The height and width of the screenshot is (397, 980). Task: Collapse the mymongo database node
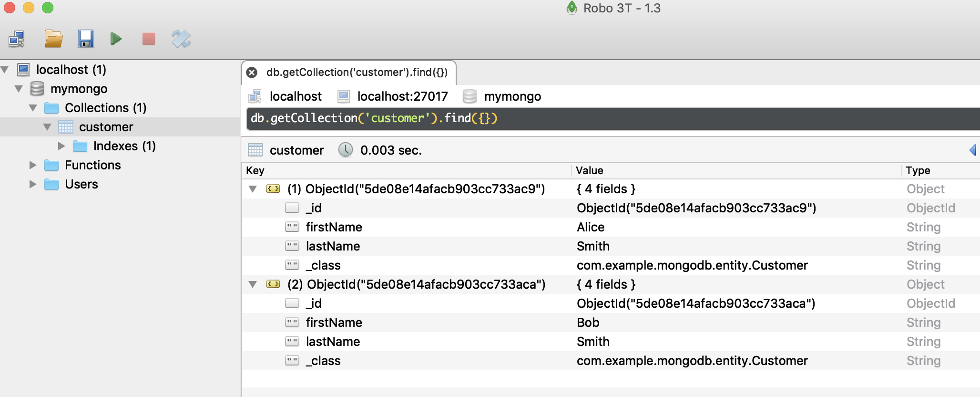[19, 89]
